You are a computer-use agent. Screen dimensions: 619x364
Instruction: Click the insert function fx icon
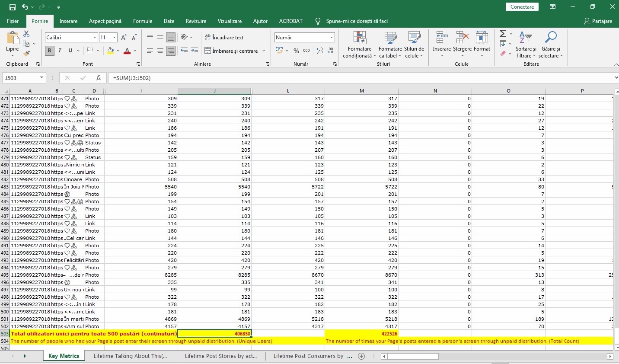(x=99, y=78)
